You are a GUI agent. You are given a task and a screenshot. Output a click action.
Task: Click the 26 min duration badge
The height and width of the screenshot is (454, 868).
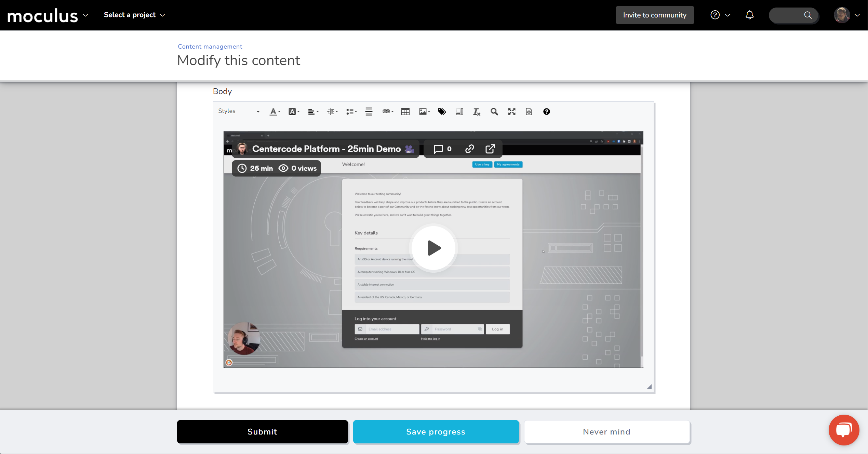click(255, 168)
